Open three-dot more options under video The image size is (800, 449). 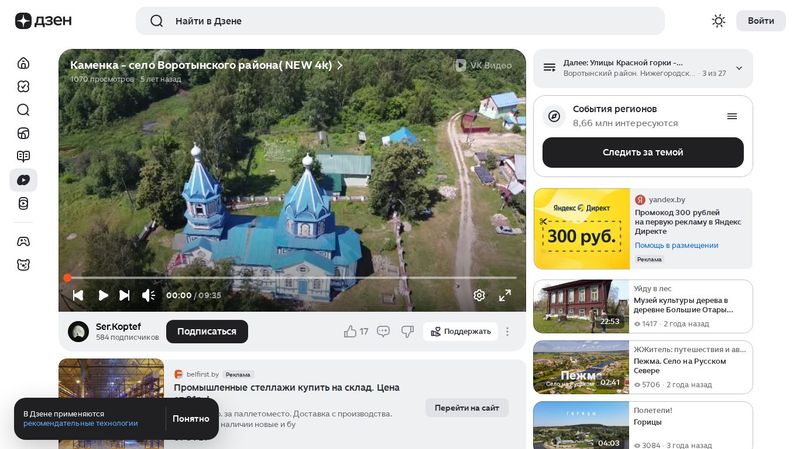pos(507,331)
